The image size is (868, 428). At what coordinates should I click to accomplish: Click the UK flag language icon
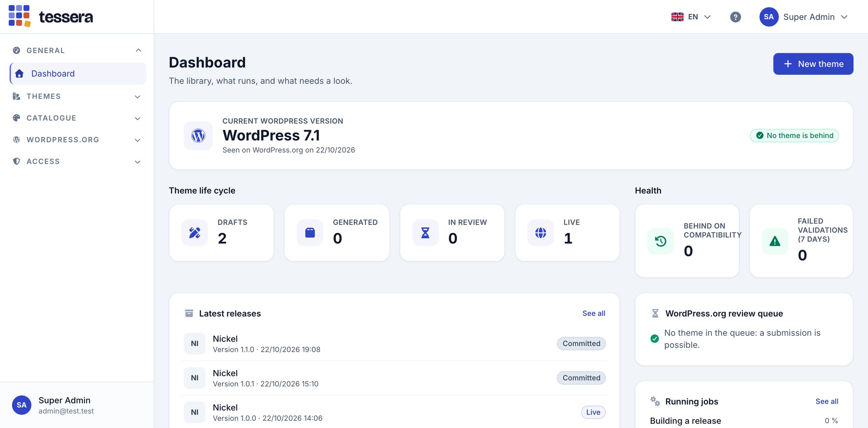(x=677, y=17)
